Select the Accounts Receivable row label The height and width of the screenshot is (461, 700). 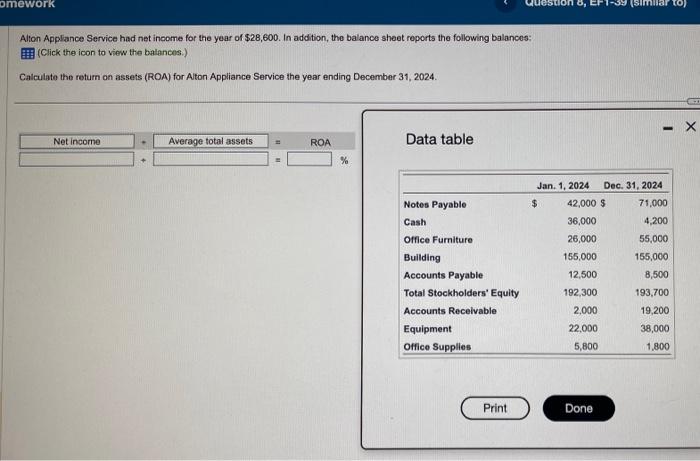pyautogui.click(x=450, y=311)
